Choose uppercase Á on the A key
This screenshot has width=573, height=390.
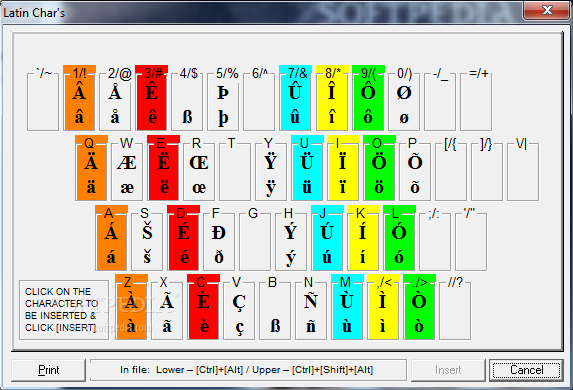pyautogui.click(x=111, y=232)
